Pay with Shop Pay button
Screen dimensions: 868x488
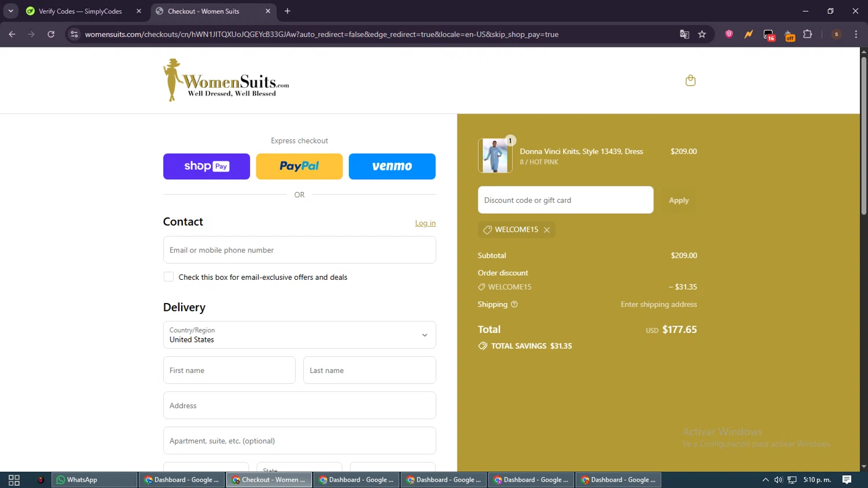click(x=207, y=167)
